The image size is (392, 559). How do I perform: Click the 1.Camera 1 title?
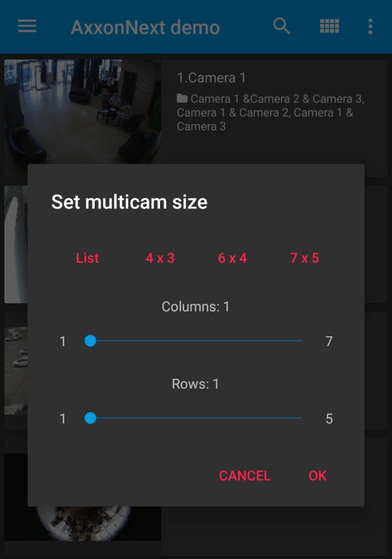pos(212,78)
